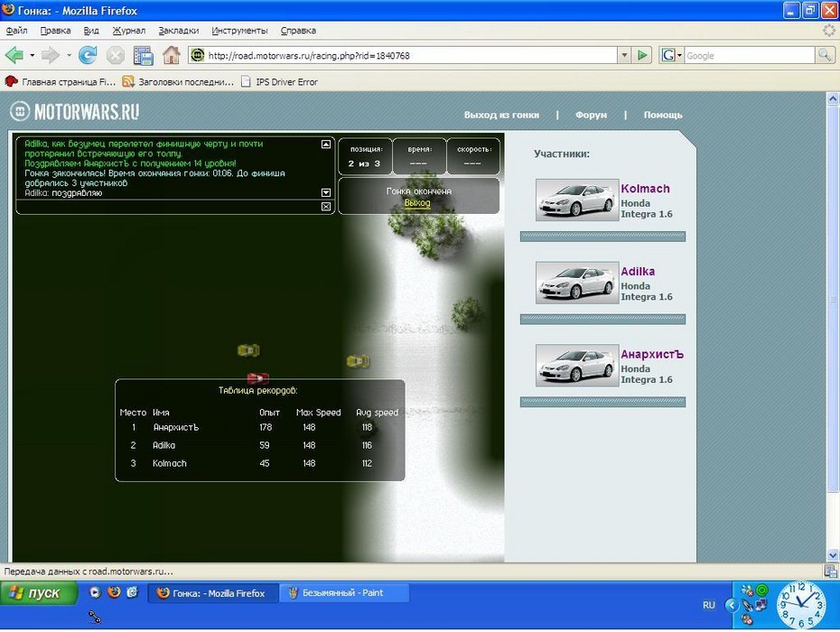Reload the page with the Refresh icon
The image size is (840, 632).
coord(88,55)
